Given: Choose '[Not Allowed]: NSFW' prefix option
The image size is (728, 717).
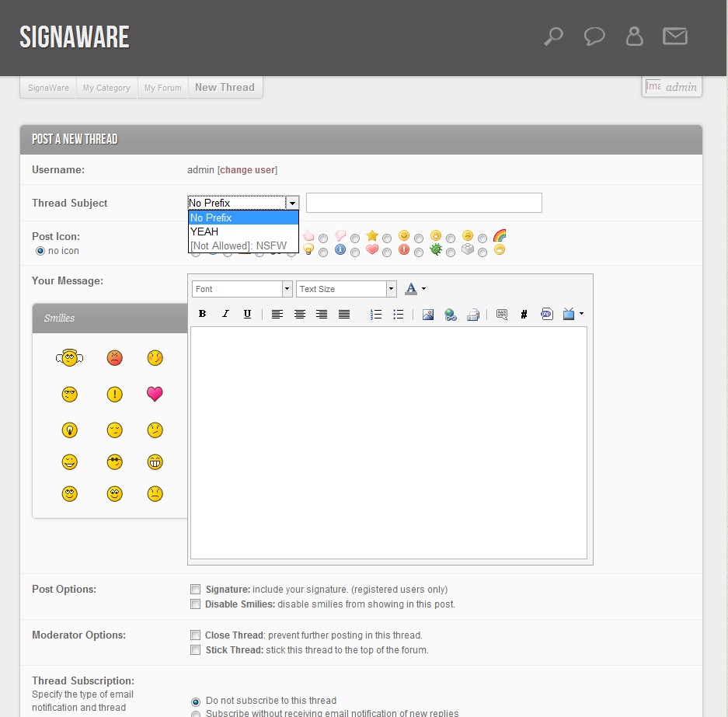Looking at the screenshot, I should point(243,245).
